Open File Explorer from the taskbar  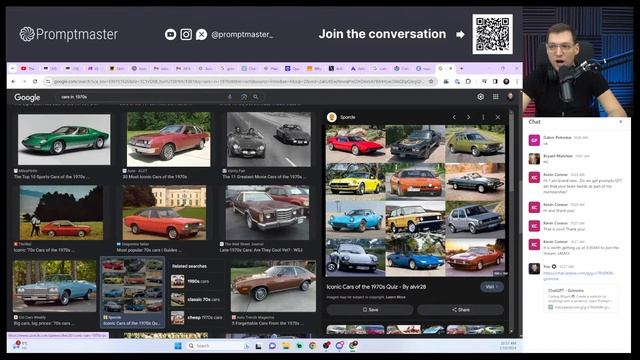(x=286, y=346)
